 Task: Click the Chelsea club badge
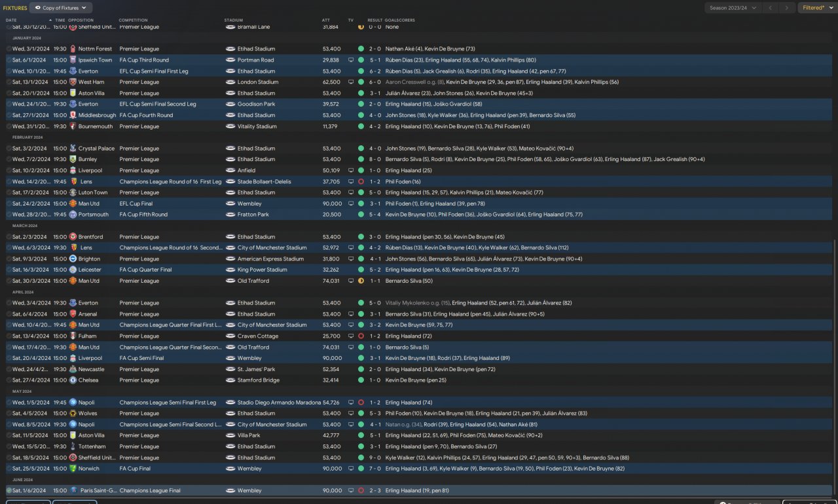[x=73, y=380]
